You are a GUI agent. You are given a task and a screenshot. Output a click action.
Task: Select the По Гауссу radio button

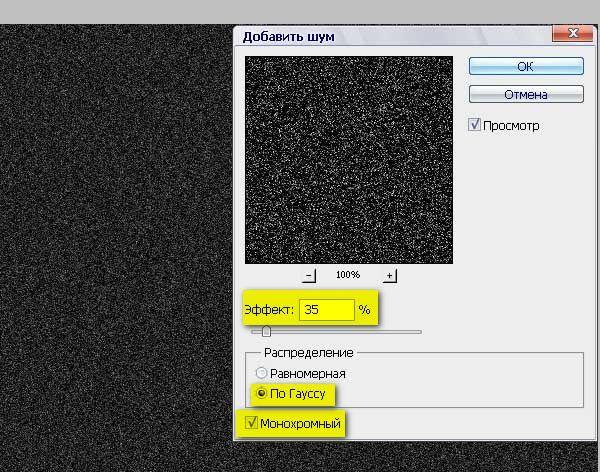tap(261, 393)
